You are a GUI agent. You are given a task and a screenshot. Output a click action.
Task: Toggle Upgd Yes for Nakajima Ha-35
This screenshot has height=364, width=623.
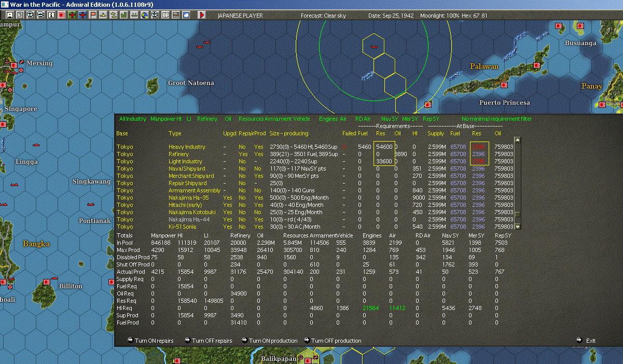[227, 198]
